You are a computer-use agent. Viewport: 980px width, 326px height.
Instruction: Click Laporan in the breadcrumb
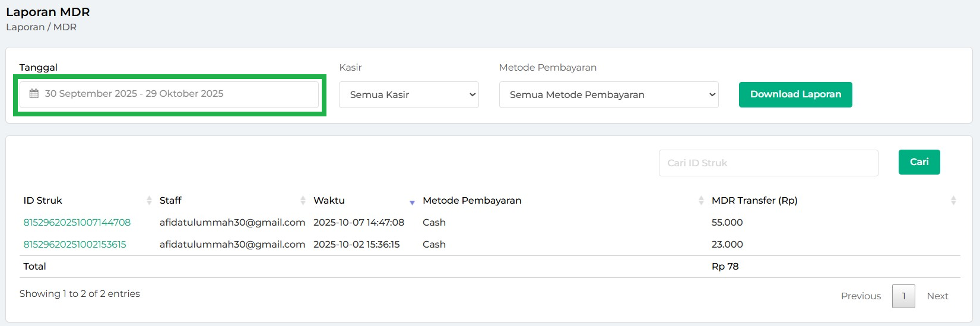pos(26,27)
